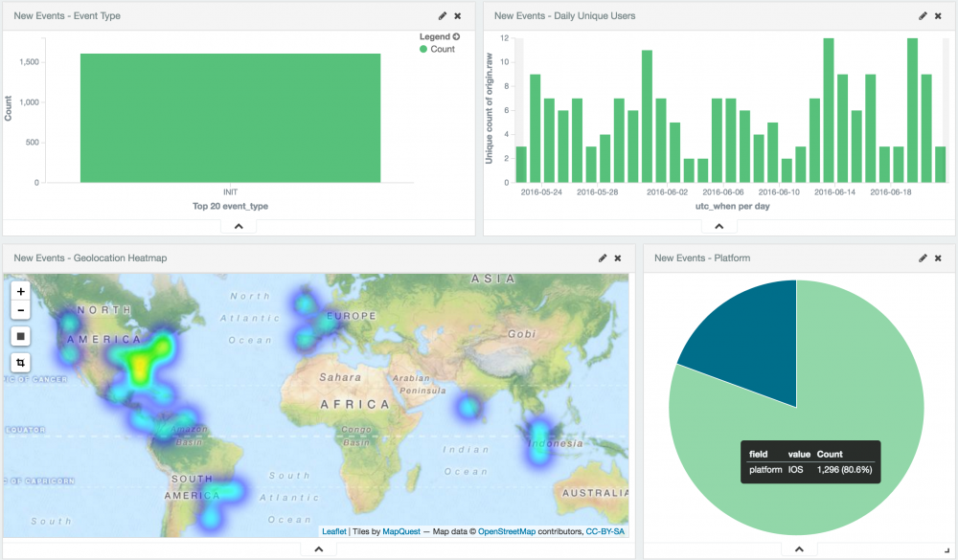The image size is (958, 560).
Task: Edit the Event Type panel visualization
Action: 442,16
